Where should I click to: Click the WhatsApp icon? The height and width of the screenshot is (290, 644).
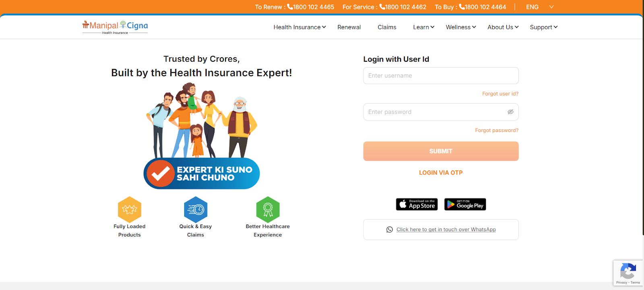390,230
